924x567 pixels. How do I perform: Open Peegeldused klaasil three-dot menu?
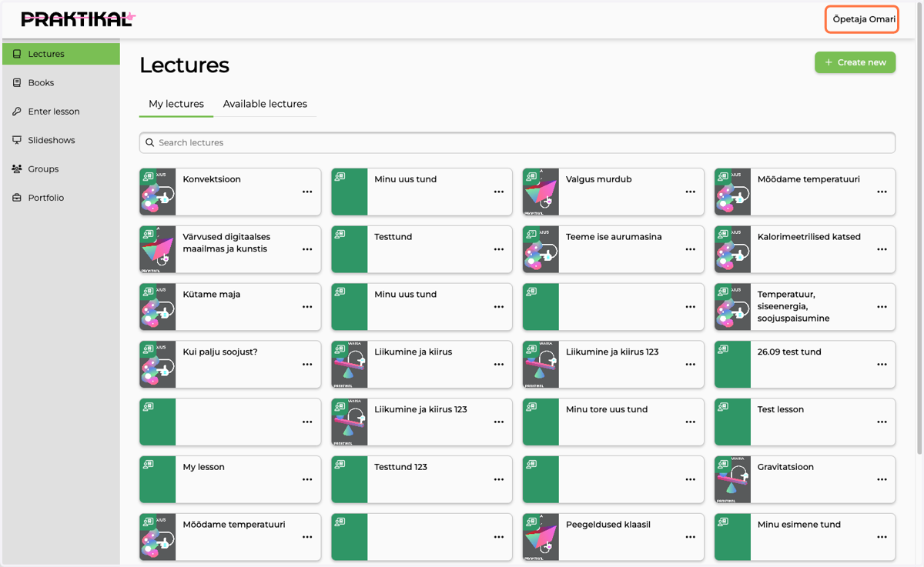pyautogui.click(x=690, y=537)
